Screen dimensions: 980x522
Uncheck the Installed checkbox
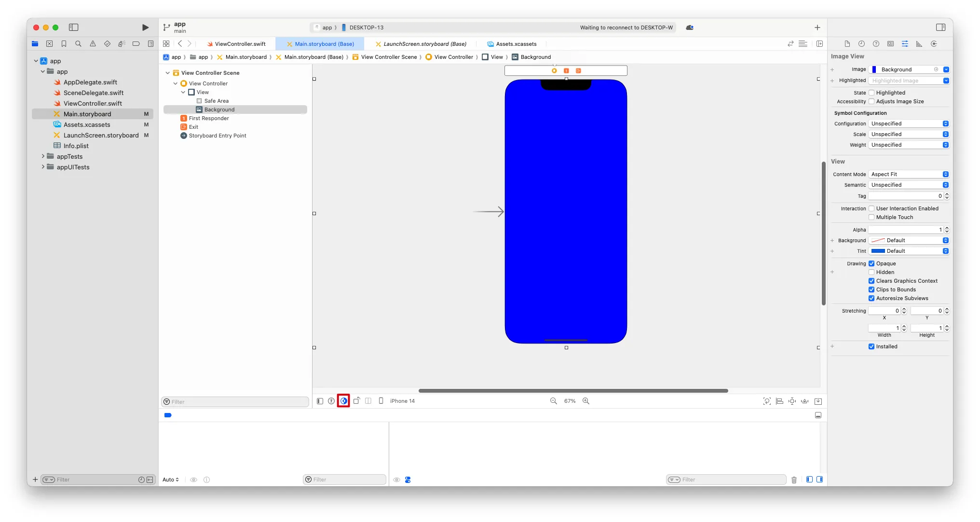coord(871,346)
